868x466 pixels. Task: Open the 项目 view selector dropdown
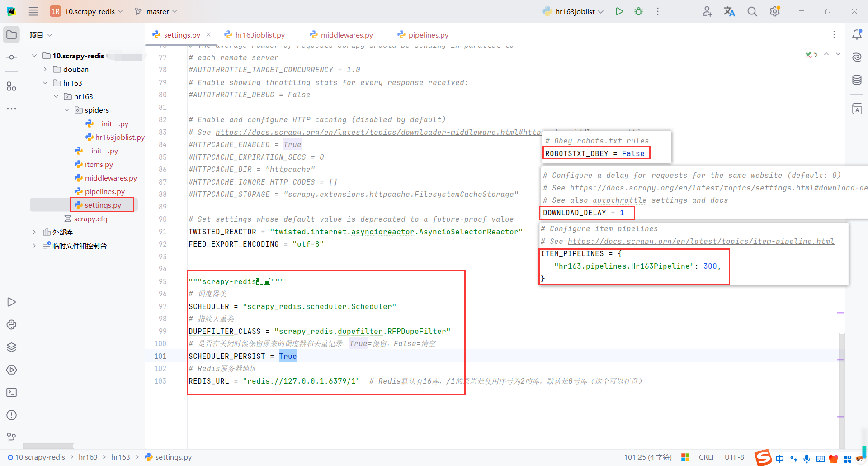point(41,35)
